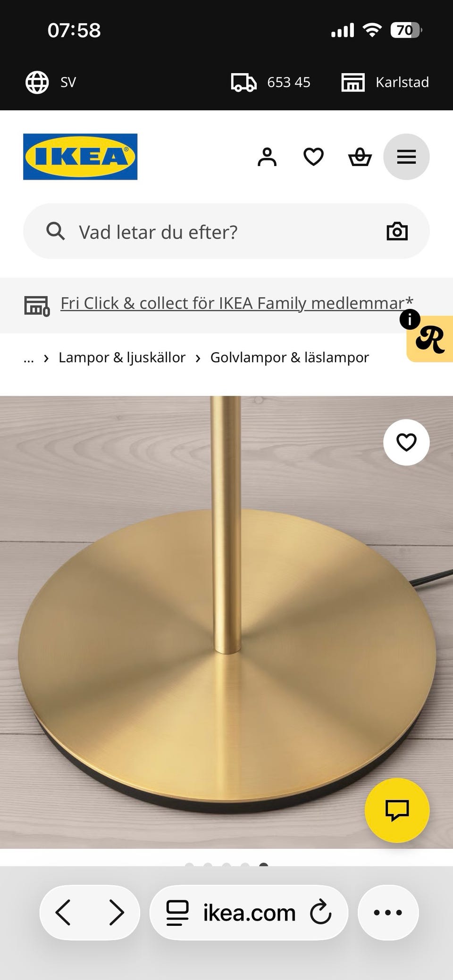Open browser more options ellipsis button
453x980 pixels.
click(388, 913)
